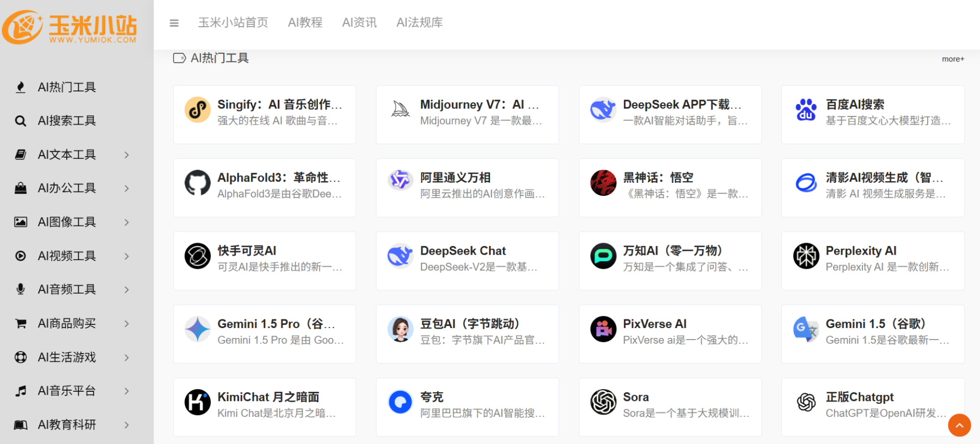Screen dimensions: 980x444
Task: Expand AI商品购买 sidebar chevron
Action: click(126, 324)
